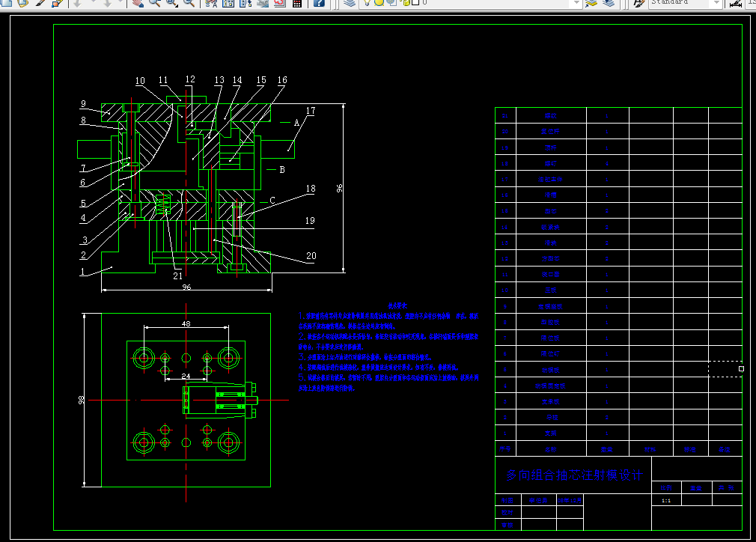This screenshot has height=542, width=756.
Task: Expand the layer list dropdown
Action: click(x=576, y=2)
